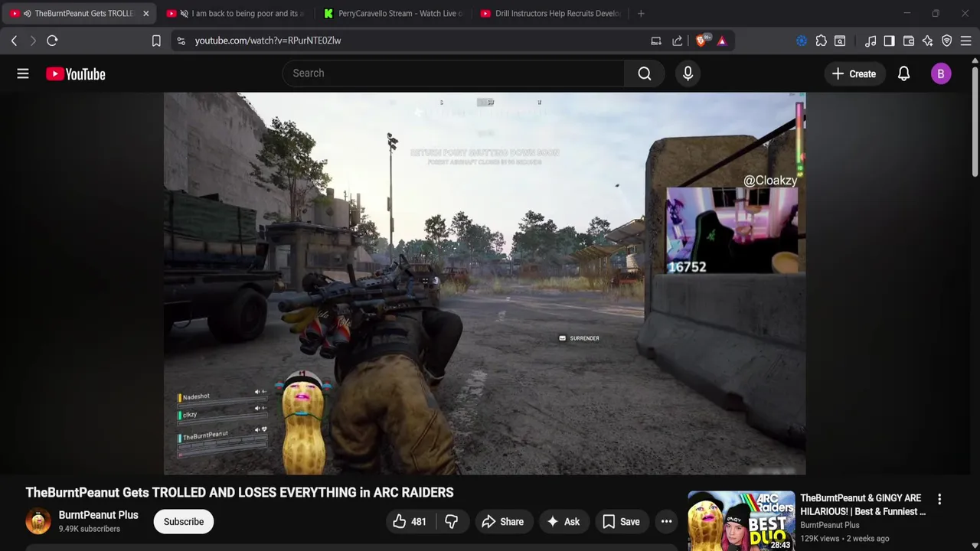Unmute the 'I am back to being poor' tab
Screen dimensions: 980x551
click(184, 13)
